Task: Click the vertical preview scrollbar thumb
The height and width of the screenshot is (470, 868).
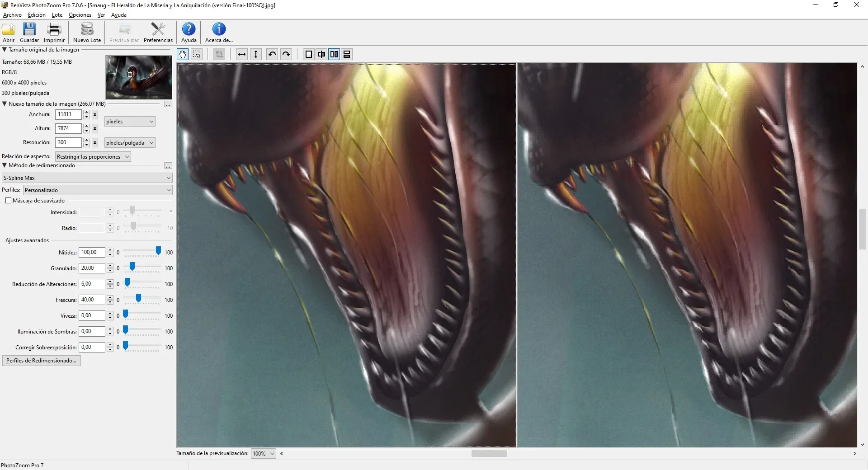Action: 862,230
